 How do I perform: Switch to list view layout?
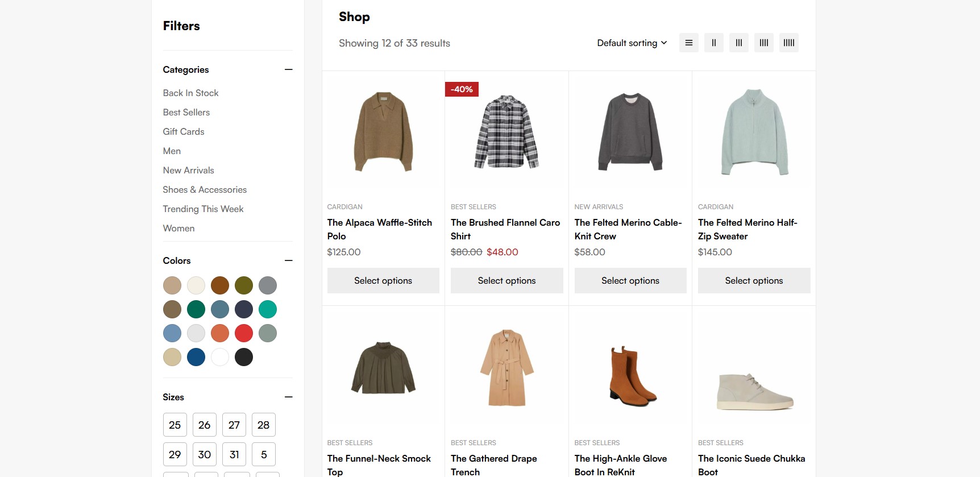pyautogui.click(x=688, y=43)
